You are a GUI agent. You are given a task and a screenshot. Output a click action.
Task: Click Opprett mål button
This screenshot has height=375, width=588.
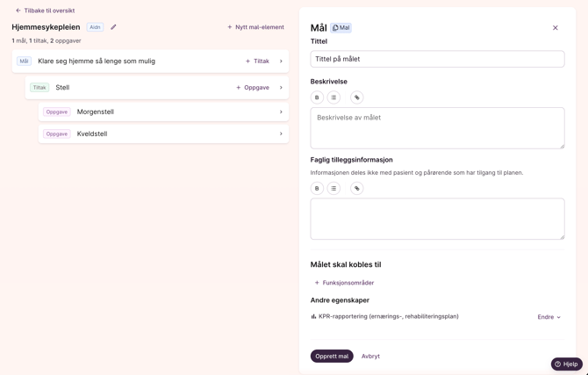[332, 356]
